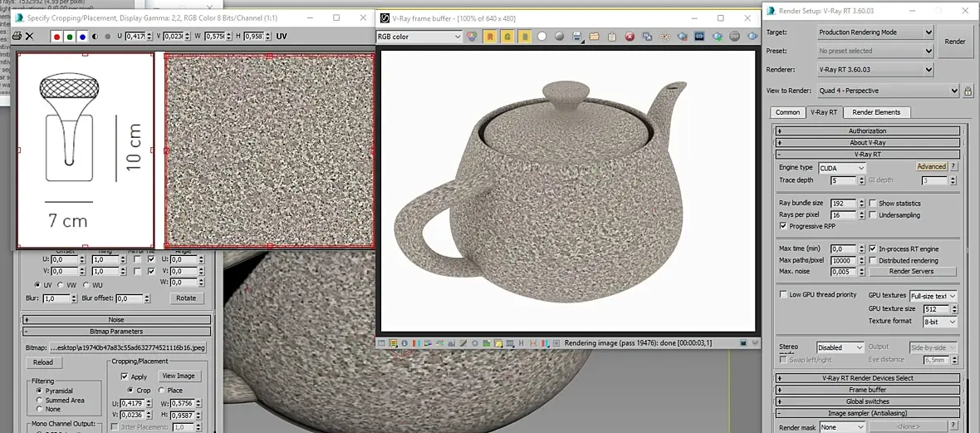
Task: Expand the Global switches rollout
Action: pos(867,401)
